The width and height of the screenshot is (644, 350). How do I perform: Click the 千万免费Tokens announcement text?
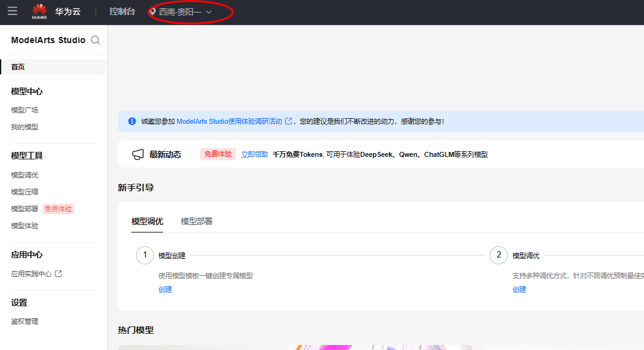point(380,154)
